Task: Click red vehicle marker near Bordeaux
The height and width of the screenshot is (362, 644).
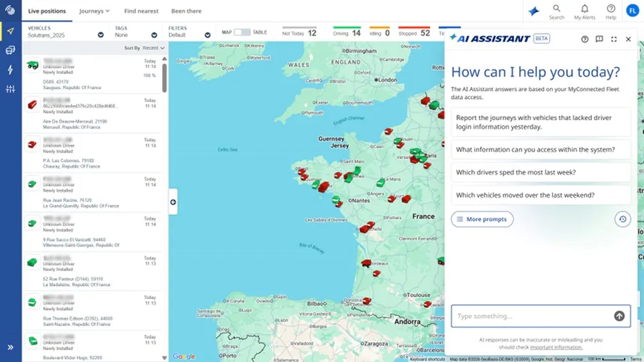Action: point(366,263)
